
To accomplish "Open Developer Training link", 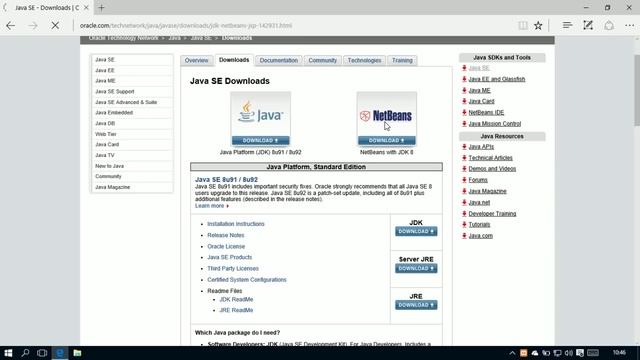I will [492, 213].
